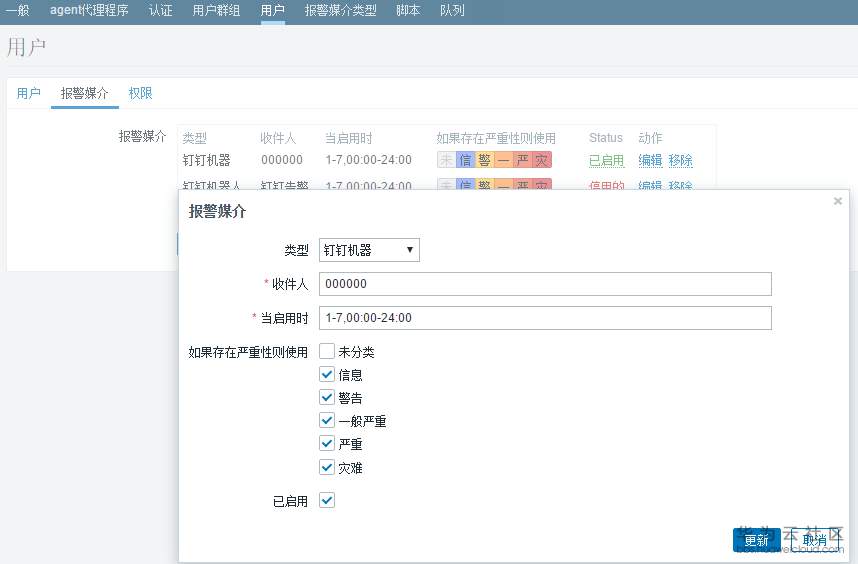
Task: Open the 认证 menu item
Action: [160, 10]
